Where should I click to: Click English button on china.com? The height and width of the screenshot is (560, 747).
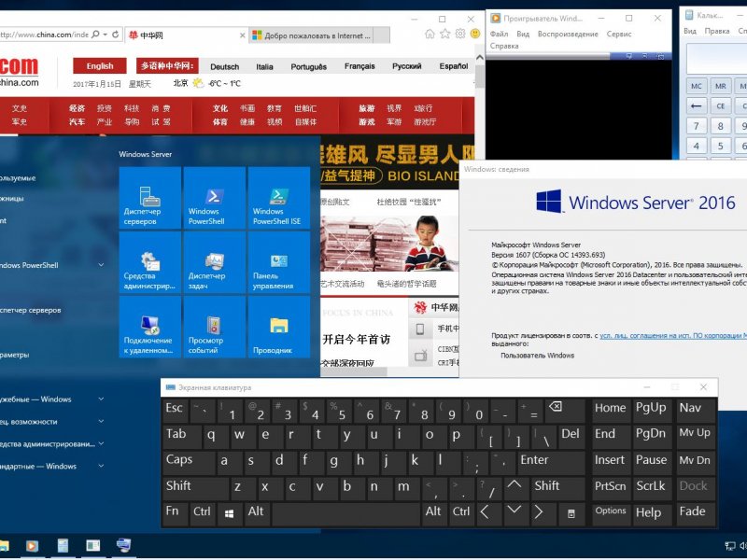click(x=100, y=65)
